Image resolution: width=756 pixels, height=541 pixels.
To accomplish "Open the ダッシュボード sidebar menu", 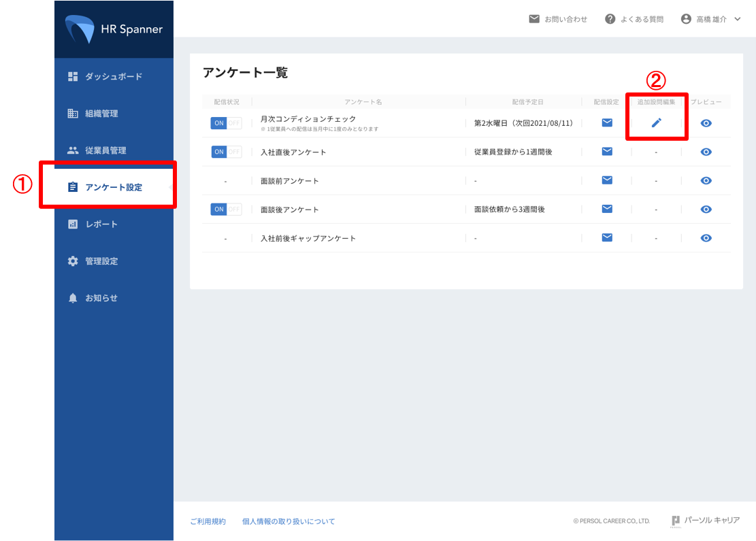I will (x=113, y=76).
